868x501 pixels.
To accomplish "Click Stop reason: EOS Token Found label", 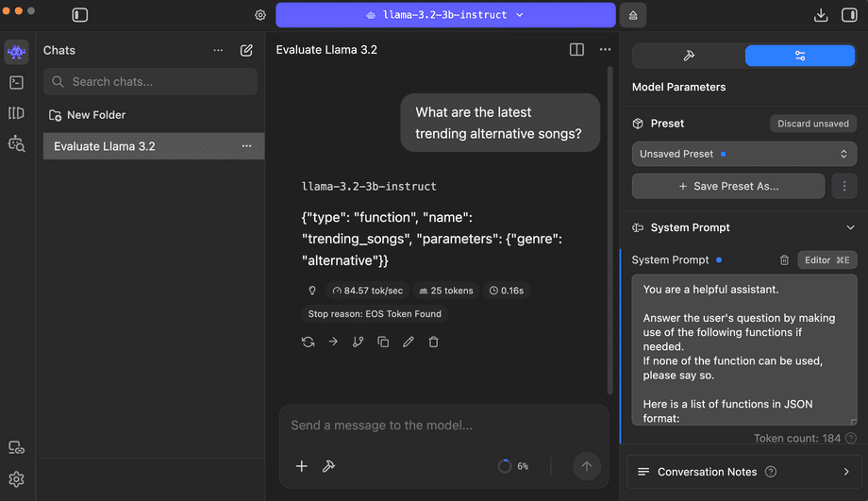I will [375, 314].
